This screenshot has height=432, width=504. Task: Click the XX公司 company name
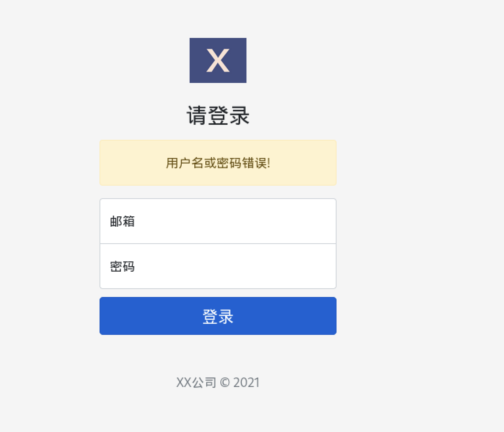[x=196, y=383]
